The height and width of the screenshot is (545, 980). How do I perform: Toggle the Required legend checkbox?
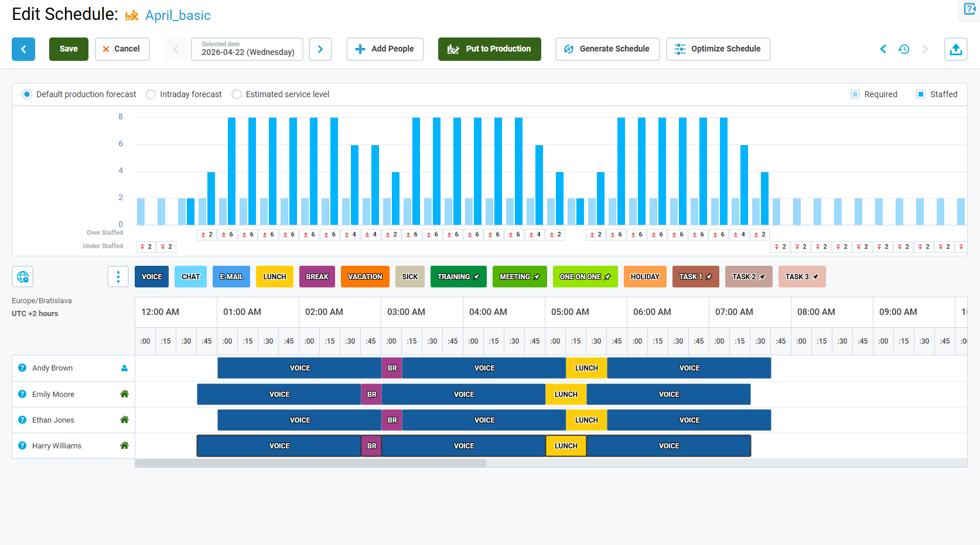pyautogui.click(x=855, y=94)
